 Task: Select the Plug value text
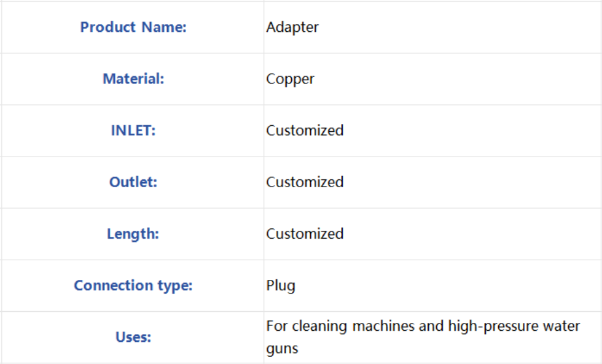point(281,286)
